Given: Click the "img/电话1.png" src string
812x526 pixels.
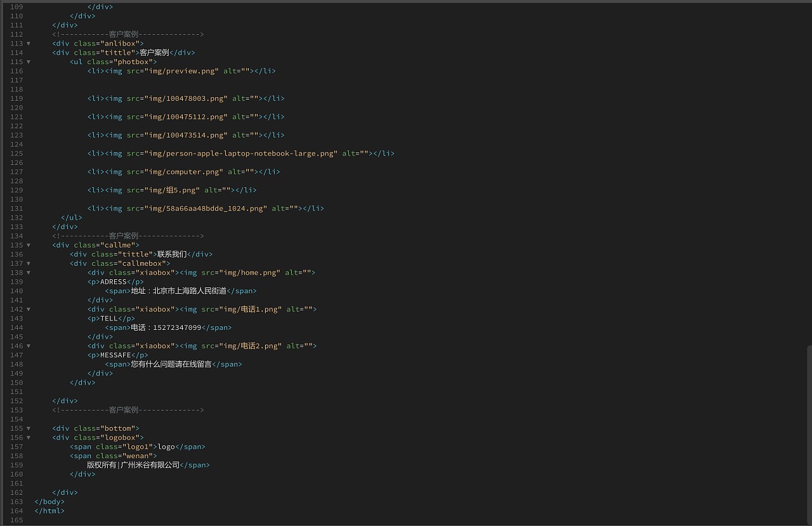Looking at the screenshot, I should pos(251,310).
